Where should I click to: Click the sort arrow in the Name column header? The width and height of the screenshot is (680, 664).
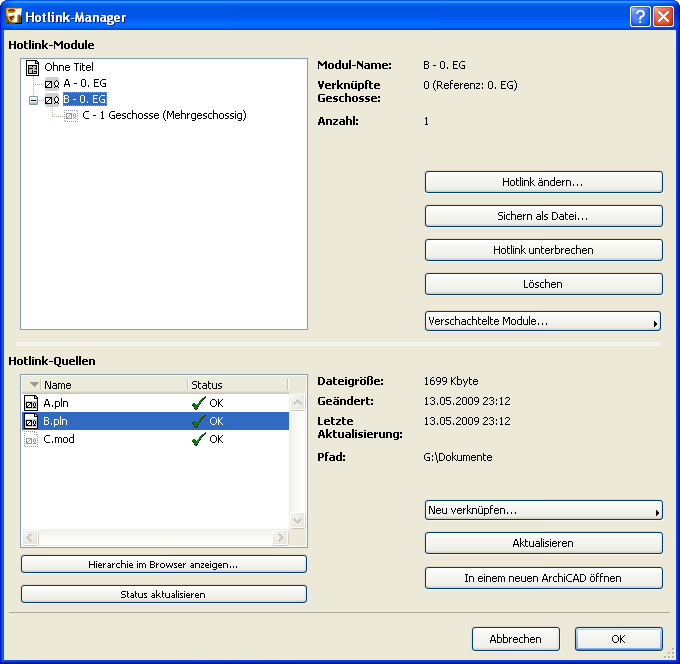tap(35, 384)
